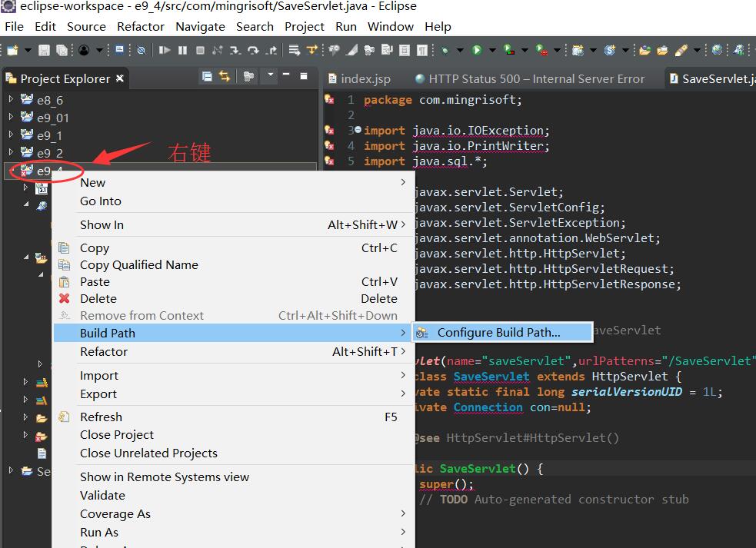This screenshot has height=548, width=756.
Task: Expand the e8_6 project node
Action: pyautogui.click(x=11, y=99)
